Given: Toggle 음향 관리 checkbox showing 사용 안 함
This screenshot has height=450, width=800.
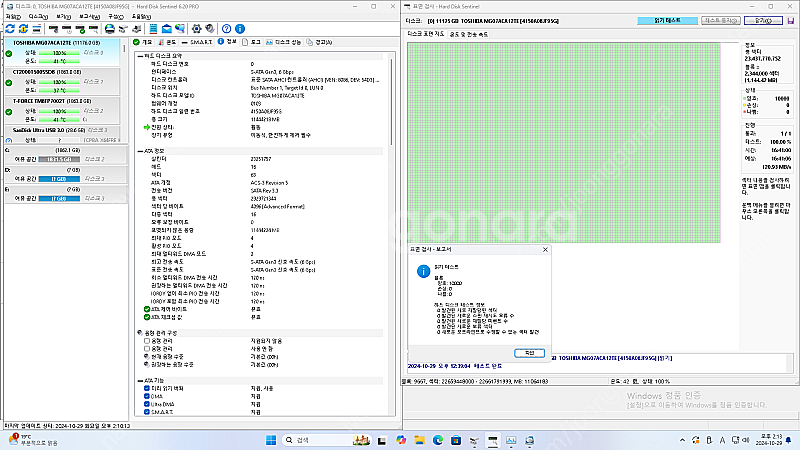Looking at the screenshot, I should point(147,349).
